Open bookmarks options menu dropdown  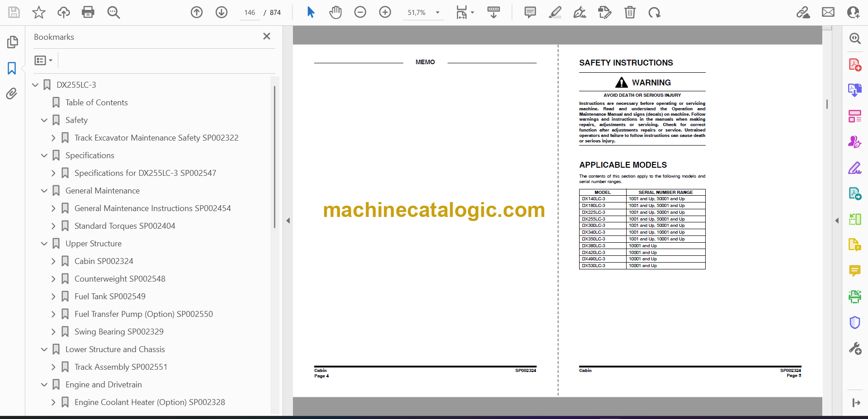coord(44,60)
